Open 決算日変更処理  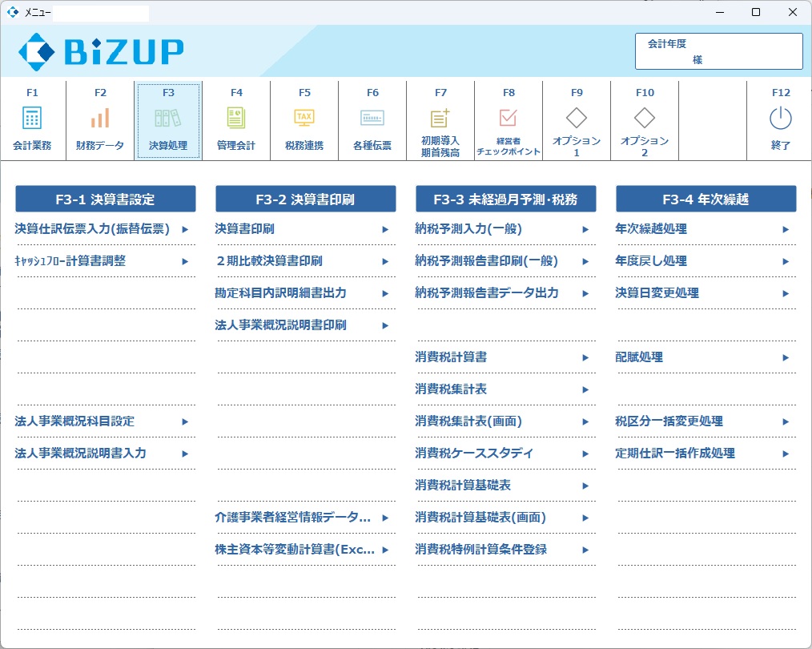point(657,293)
